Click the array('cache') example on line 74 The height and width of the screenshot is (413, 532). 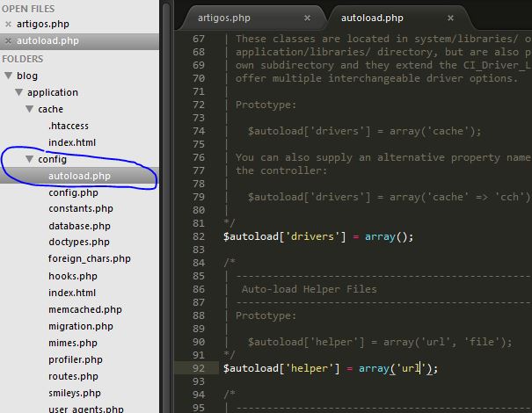coord(435,131)
